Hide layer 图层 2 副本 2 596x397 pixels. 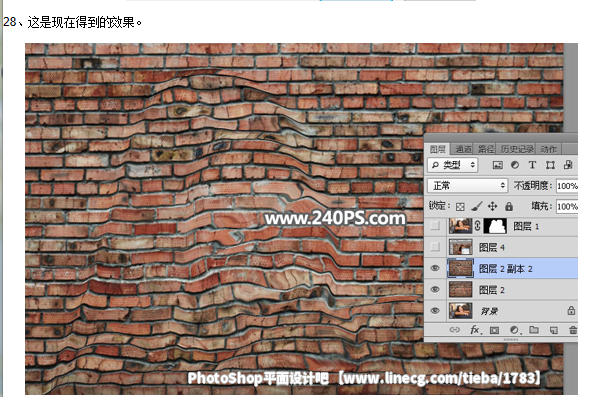pyautogui.click(x=435, y=268)
